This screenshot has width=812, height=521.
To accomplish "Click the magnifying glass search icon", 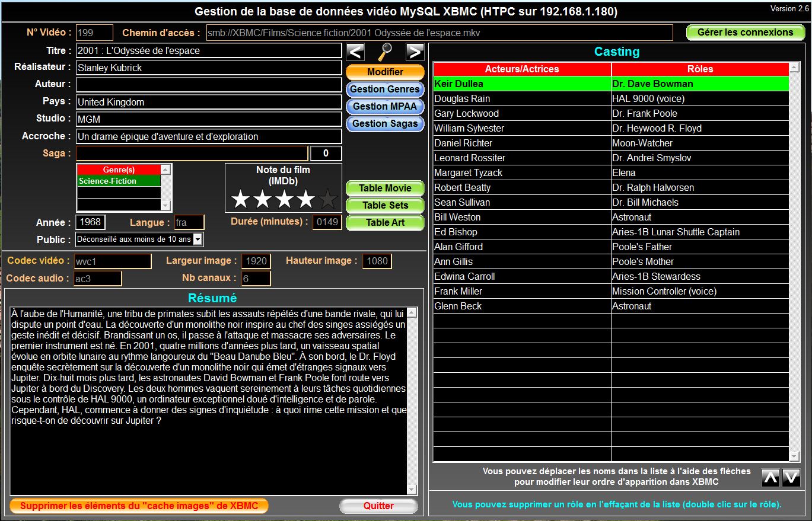I will [386, 52].
